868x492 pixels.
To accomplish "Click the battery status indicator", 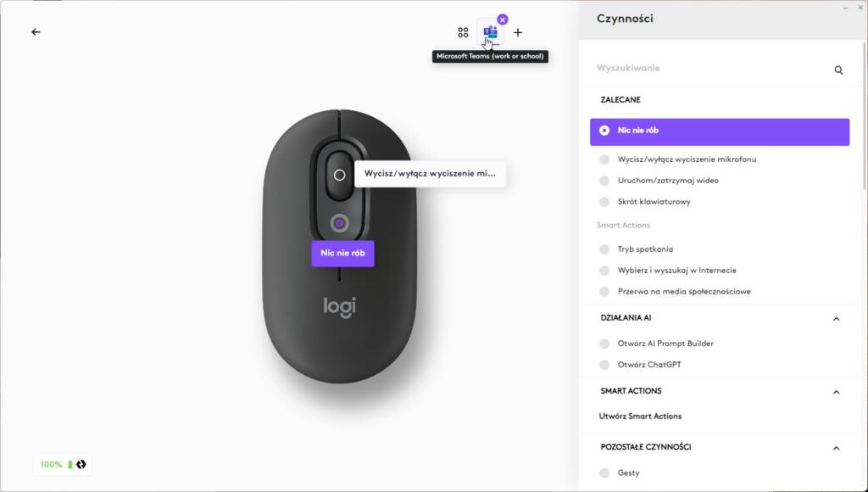I will (x=63, y=464).
